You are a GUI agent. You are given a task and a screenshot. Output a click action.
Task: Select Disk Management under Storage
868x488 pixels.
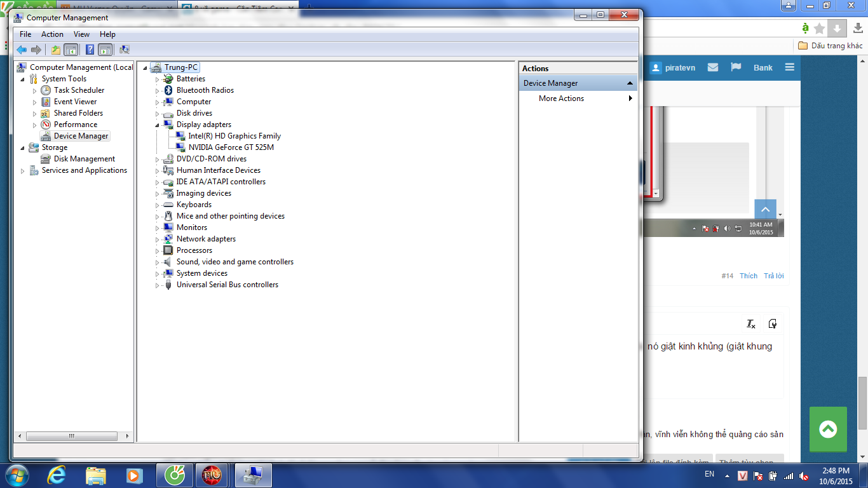[x=85, y=159]
